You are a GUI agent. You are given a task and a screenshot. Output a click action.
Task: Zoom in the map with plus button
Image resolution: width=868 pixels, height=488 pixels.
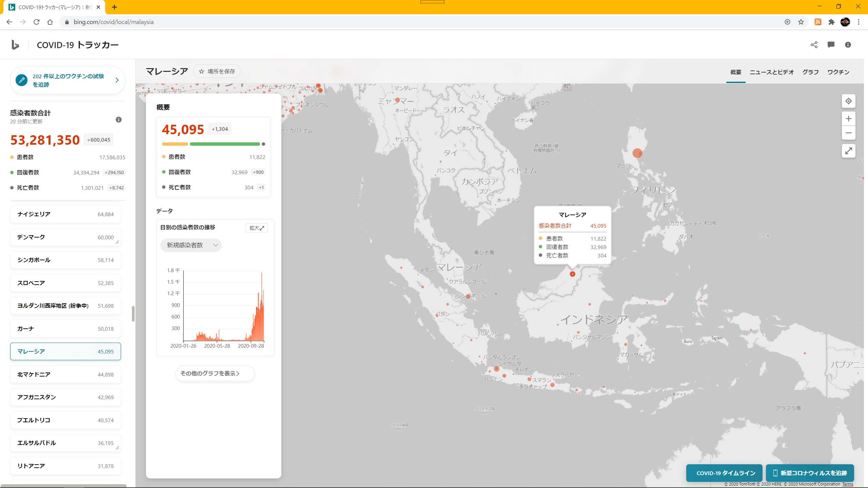click(848, 119)
